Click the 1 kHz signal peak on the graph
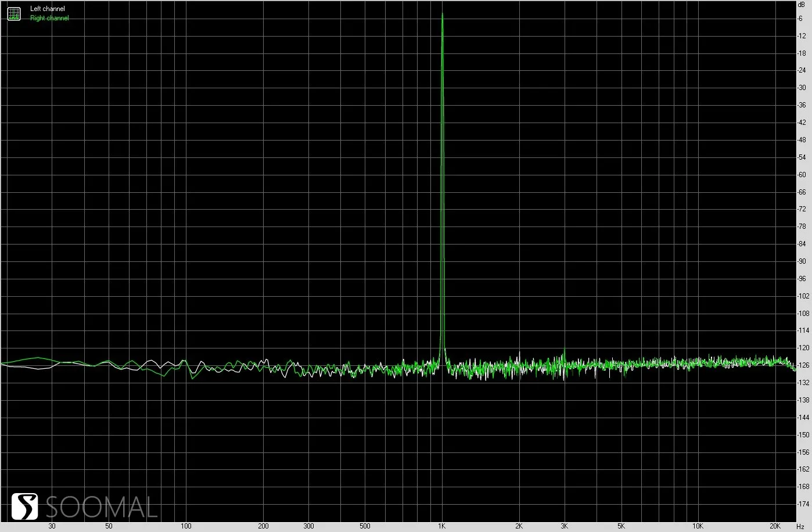 coord(443,14)
